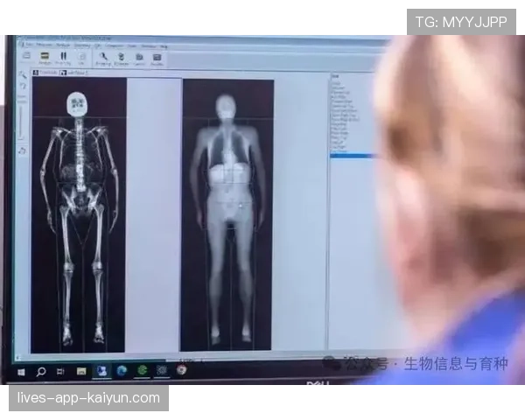The image size is (525, 420).
Task: Click the floppy-disk styled icon in toolbar
Action: pyautogui.click(x=157, y=59)
